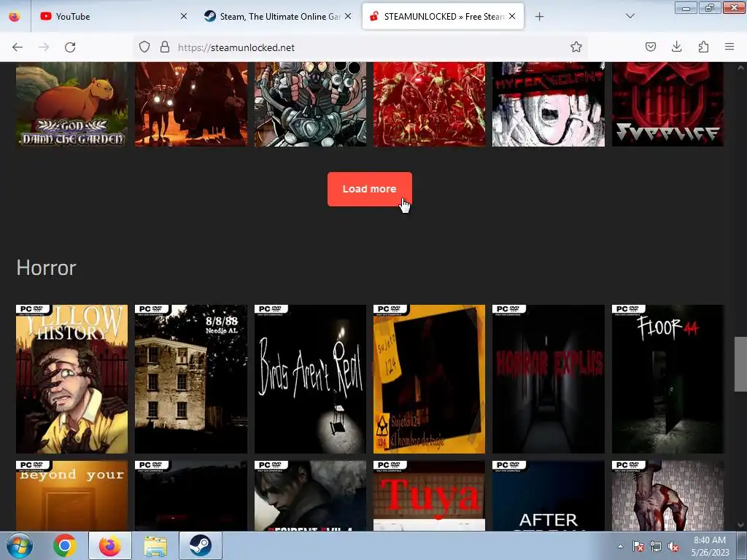Click the Horror category heading
747x560 pixels.
pos(46,268)
